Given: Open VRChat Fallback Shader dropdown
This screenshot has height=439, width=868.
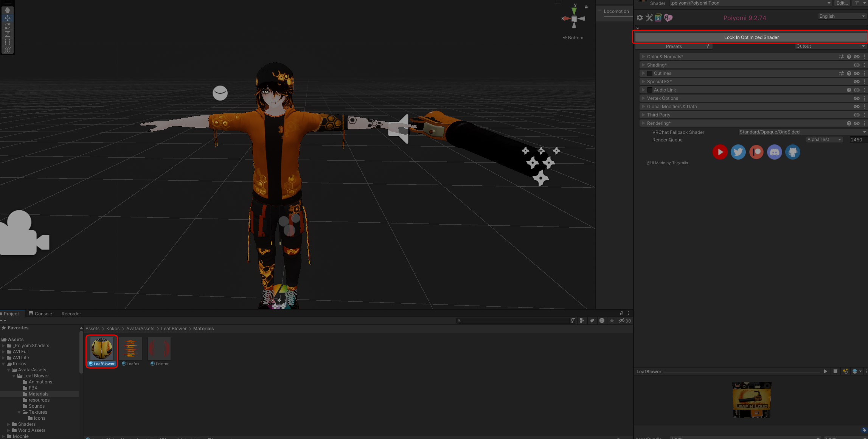Looking at the screenshot, I should [x=802, y=132].
